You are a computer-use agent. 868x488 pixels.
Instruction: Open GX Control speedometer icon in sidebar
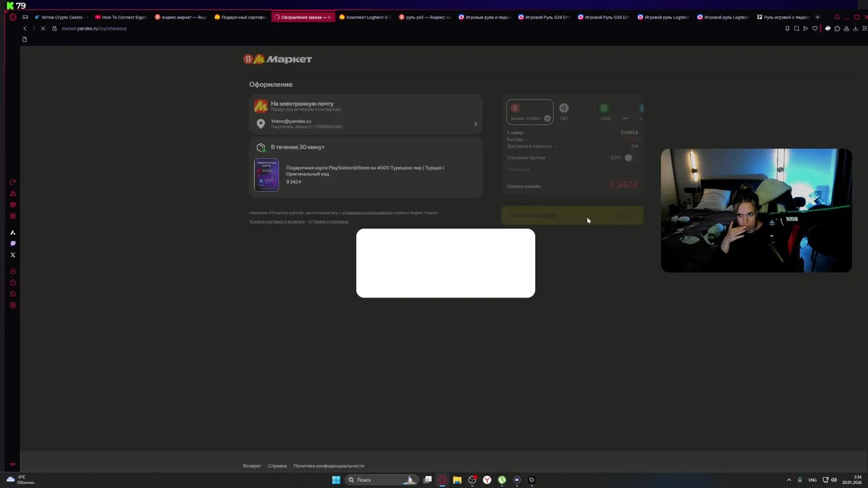click(x=13, y=182)
